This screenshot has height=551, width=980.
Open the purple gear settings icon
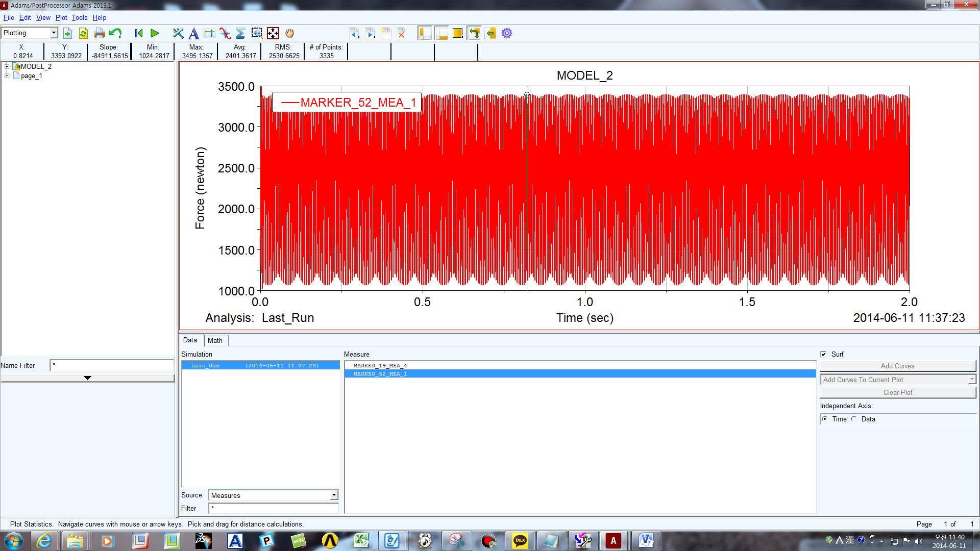point(507,33)
